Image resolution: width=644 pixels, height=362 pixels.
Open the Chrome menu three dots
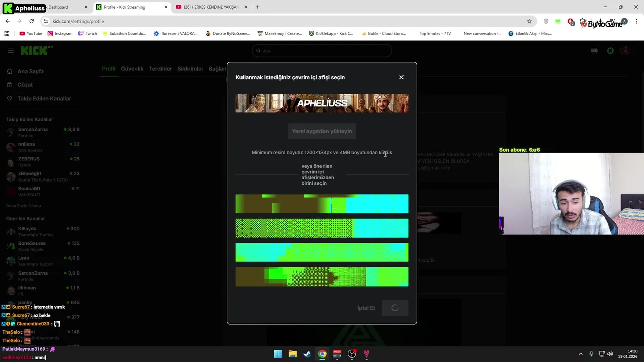[x=637, y=21]
